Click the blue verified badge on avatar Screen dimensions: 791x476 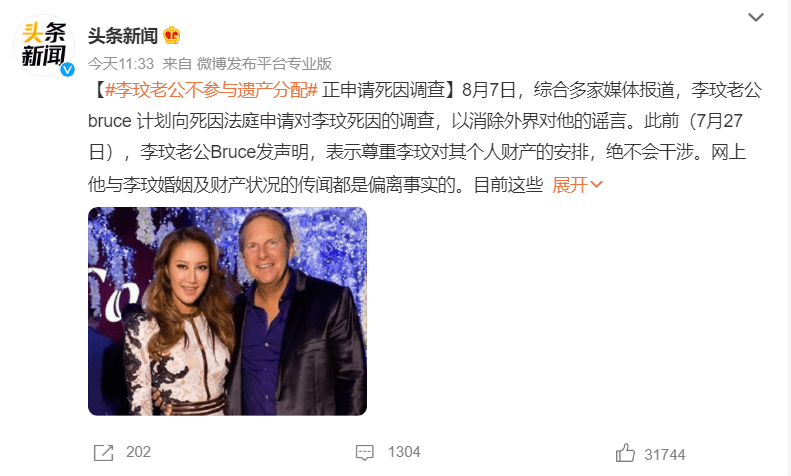coord(68,70)
